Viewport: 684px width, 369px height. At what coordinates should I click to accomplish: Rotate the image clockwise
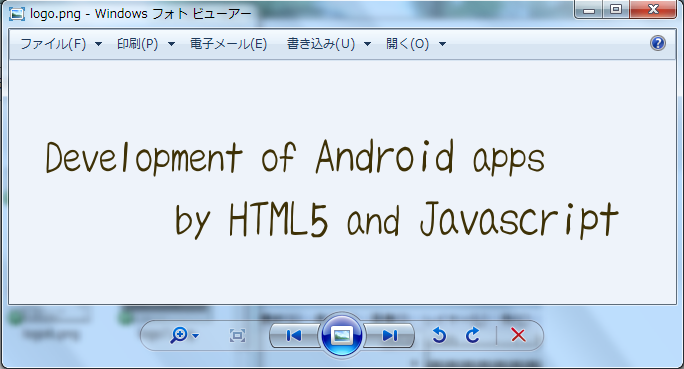click(472, 335)
